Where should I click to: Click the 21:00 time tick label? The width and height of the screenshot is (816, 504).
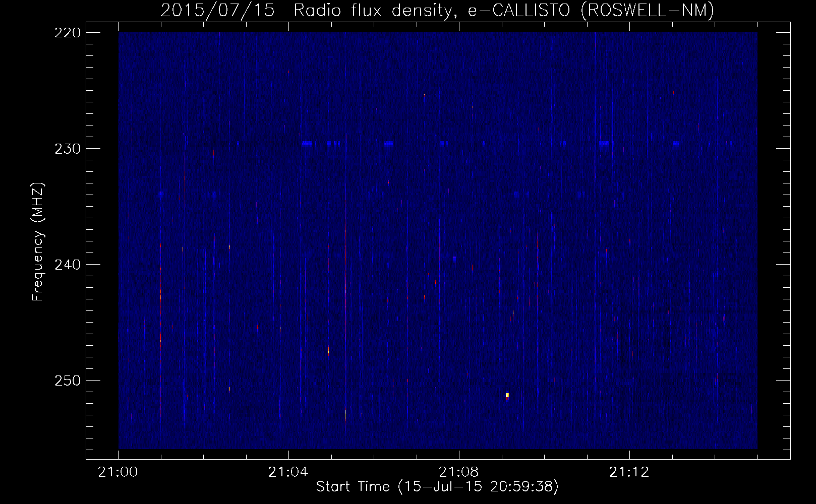pos(118,472)
